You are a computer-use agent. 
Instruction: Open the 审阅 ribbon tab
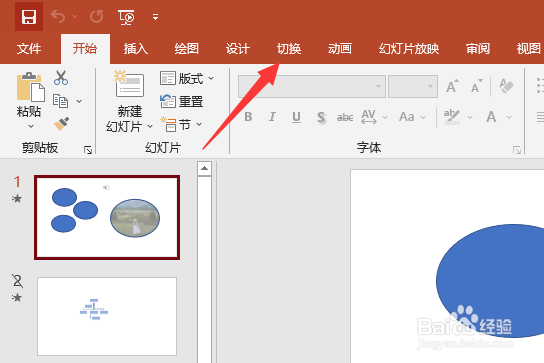478,49
